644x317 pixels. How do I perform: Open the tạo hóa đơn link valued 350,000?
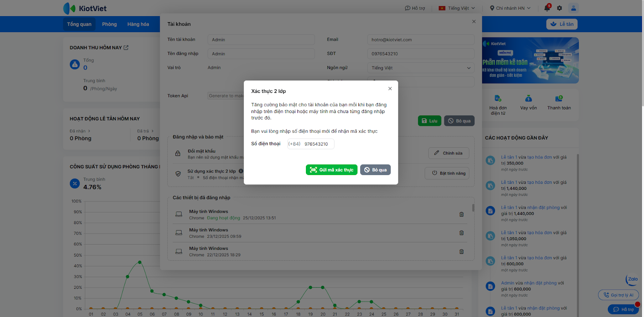539,157
